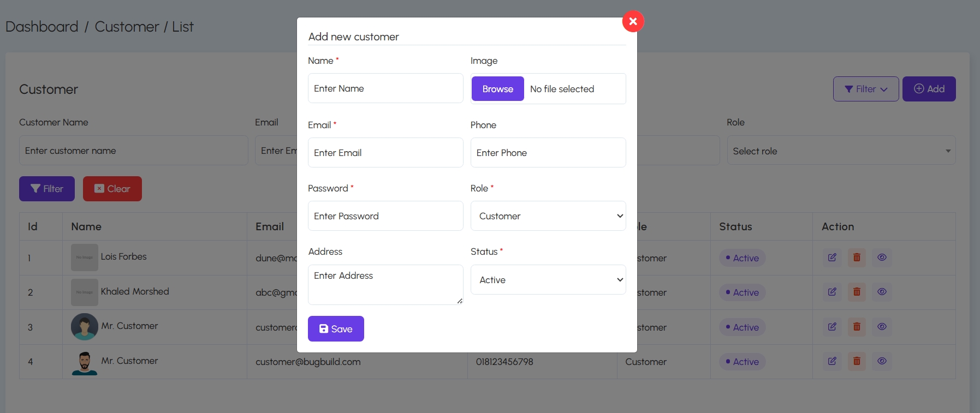Screen dimensions: 980x413
Task: View the Mr. Customer row with id 3
Action: 882,327
